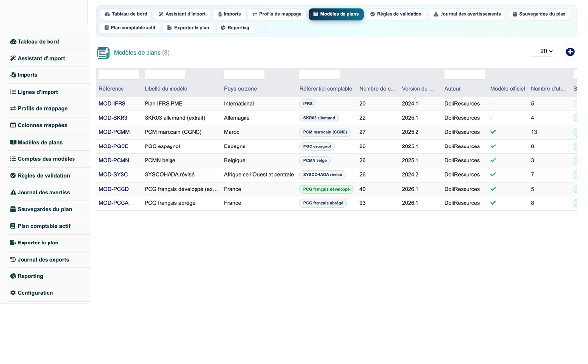
Task: Click the PCM marocain (CGNC) badge
Action: pos(325,132)
